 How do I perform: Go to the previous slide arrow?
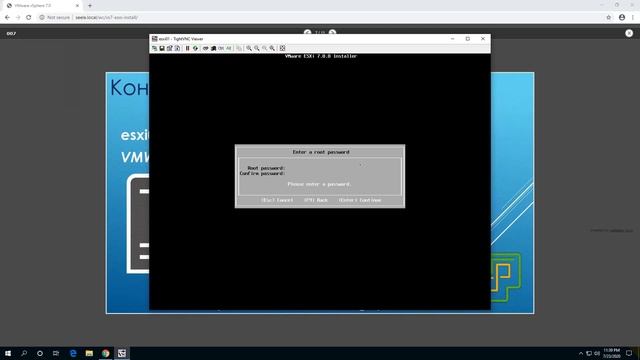[x=307, y=32]
